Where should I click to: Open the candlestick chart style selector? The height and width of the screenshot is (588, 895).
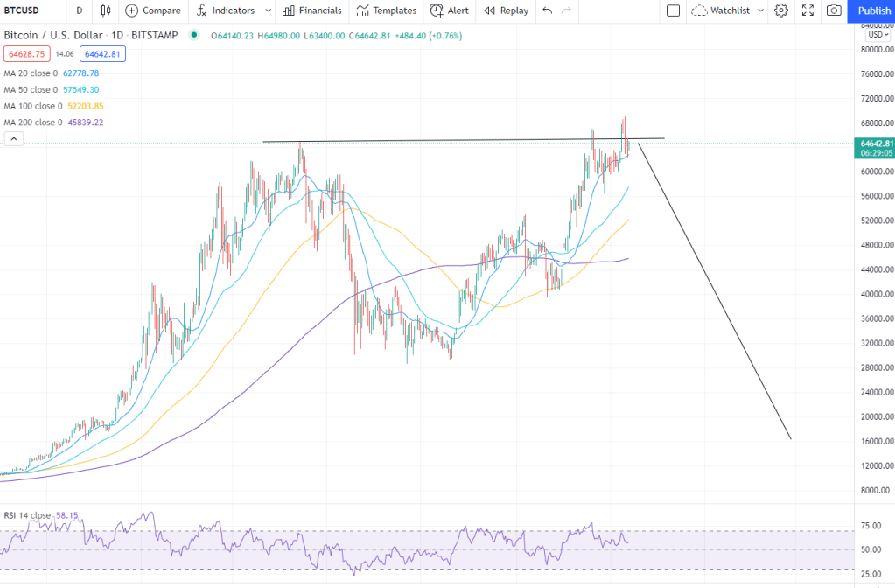tap(106, 10)
